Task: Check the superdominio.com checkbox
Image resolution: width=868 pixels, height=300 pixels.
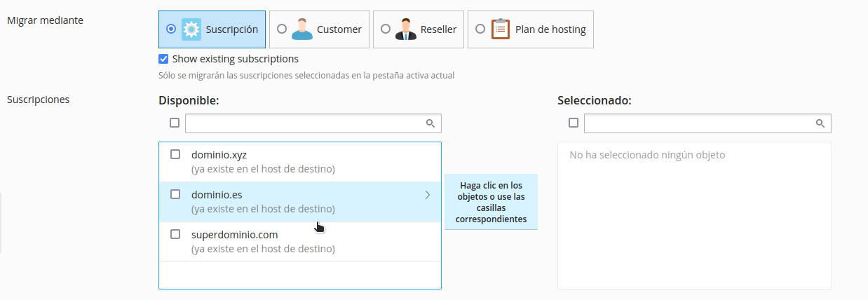Action: (x=175, y=234)
